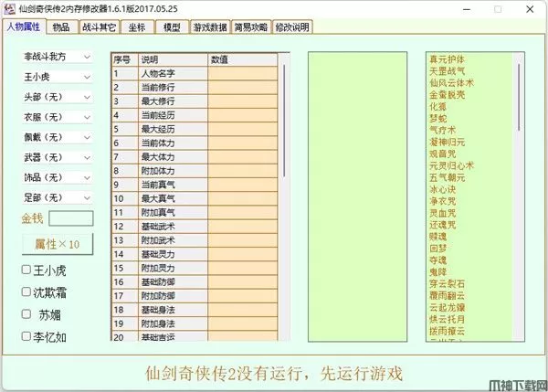
Task: Select skill 五气朝元 in list
Action: [447, 177]
